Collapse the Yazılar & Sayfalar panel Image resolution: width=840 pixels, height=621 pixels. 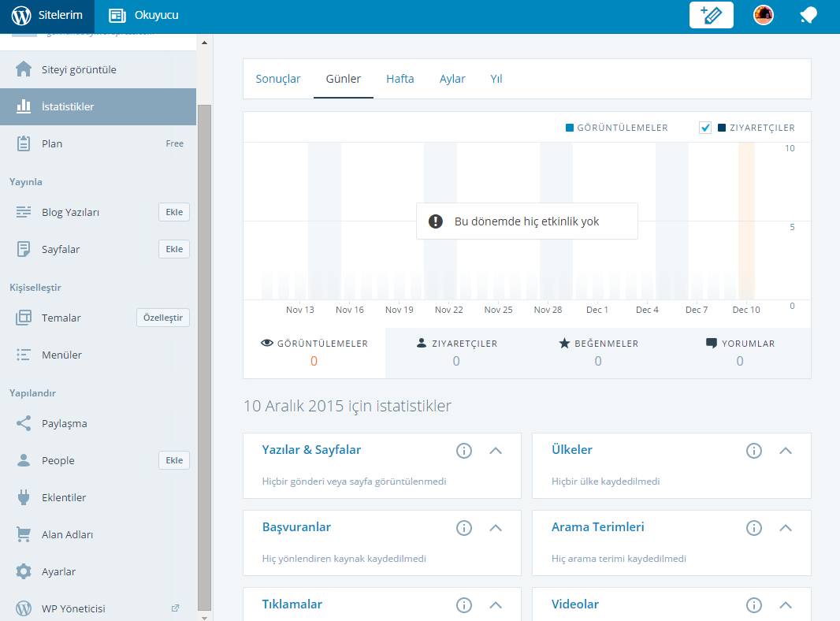496,451
